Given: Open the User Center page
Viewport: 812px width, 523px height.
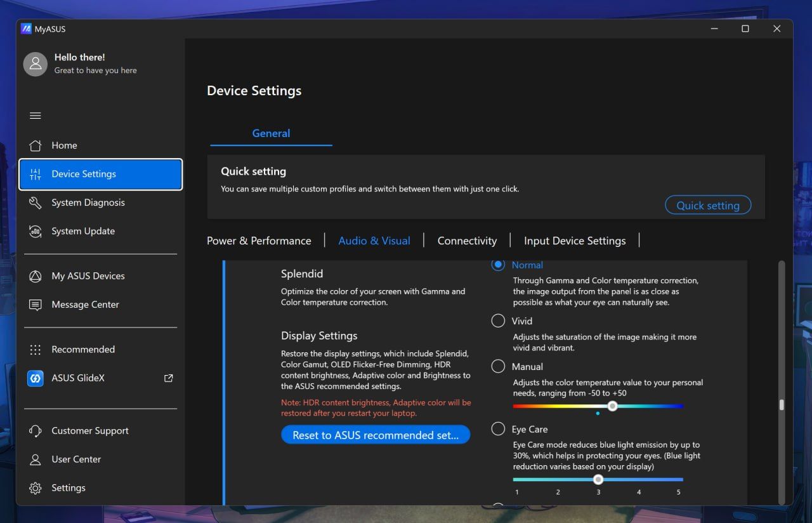Looking at the screenshot, I should tap(101, 460).
